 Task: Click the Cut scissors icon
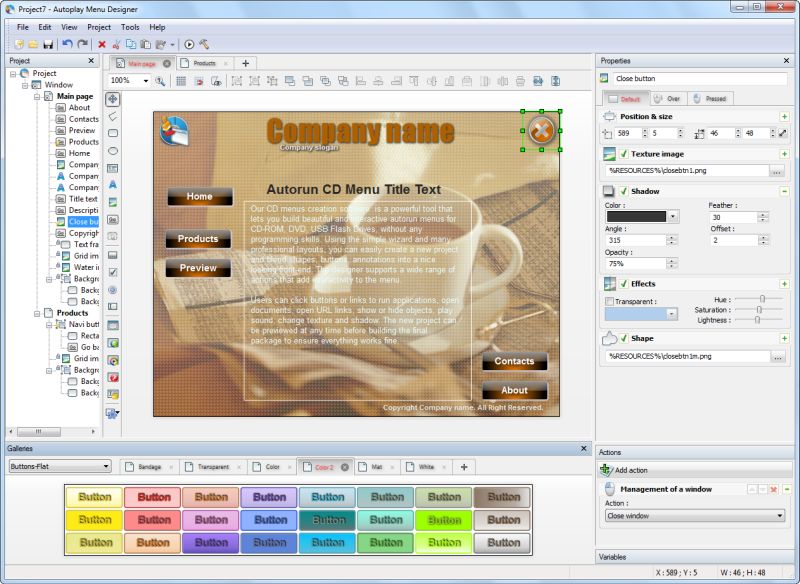(x=117, y=44)
